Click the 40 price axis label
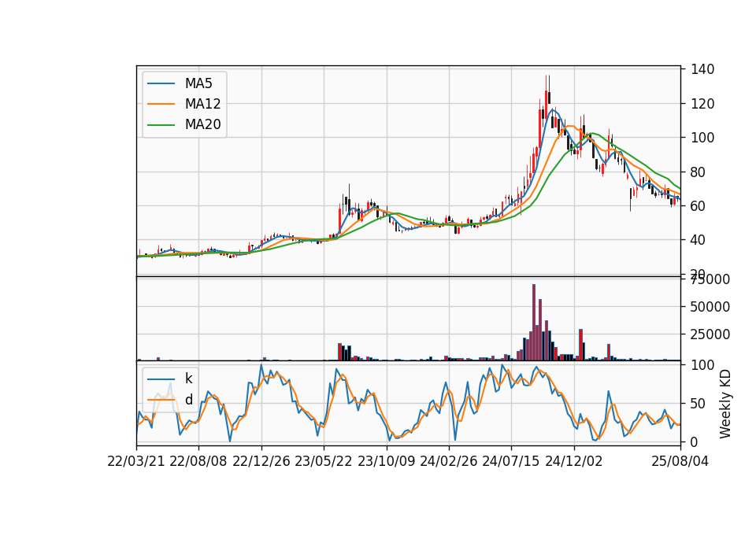The width and height of the screenshot is (756, 543). click(x=699, y=240)
